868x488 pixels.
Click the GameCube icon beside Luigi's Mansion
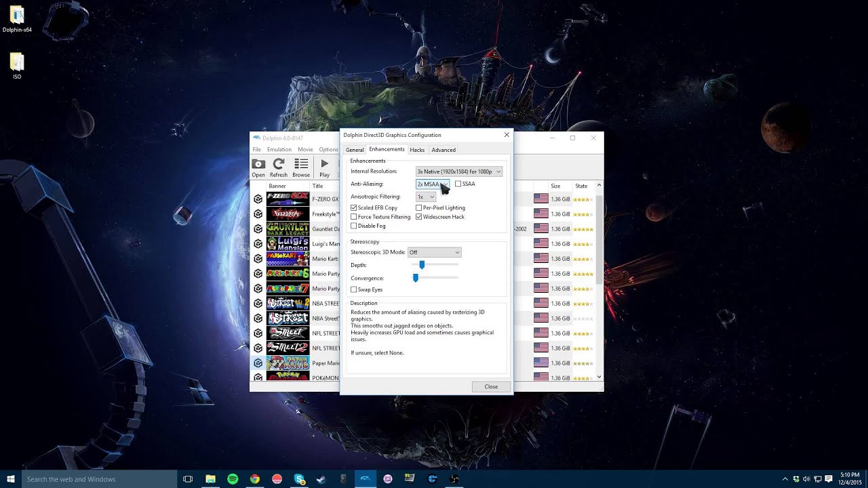pos(258,244)
